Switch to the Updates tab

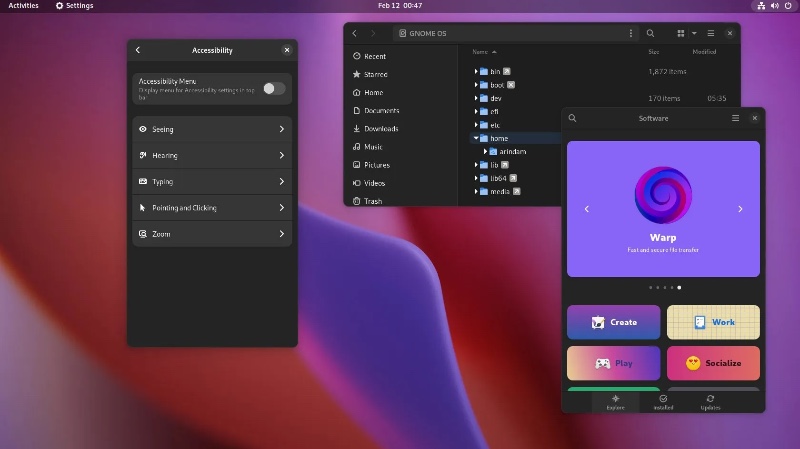(x=710, y=401)
